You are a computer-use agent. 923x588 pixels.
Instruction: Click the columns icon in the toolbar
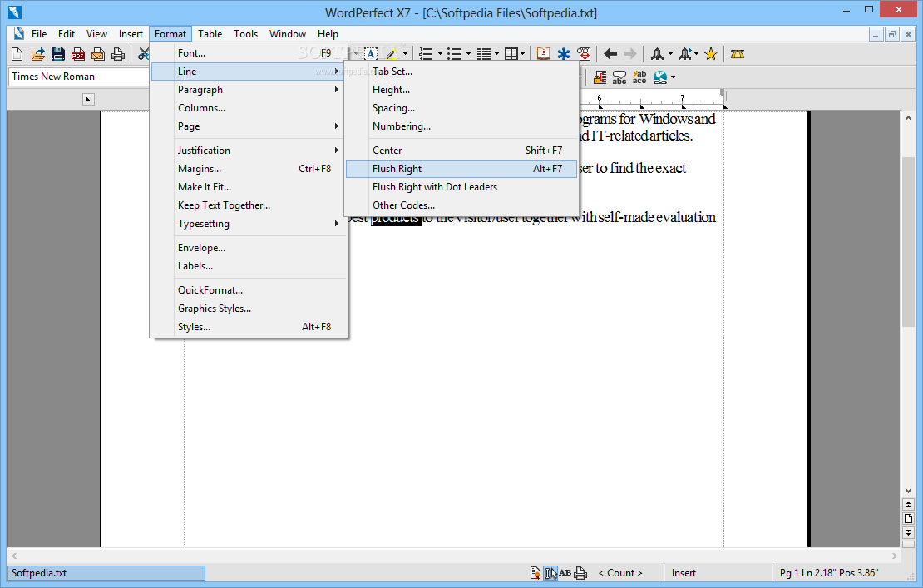point(483,54)
